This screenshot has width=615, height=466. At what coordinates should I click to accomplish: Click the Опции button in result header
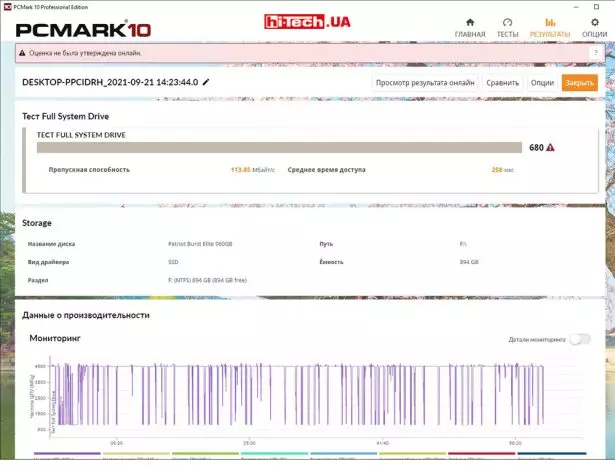tap(542, 83)
